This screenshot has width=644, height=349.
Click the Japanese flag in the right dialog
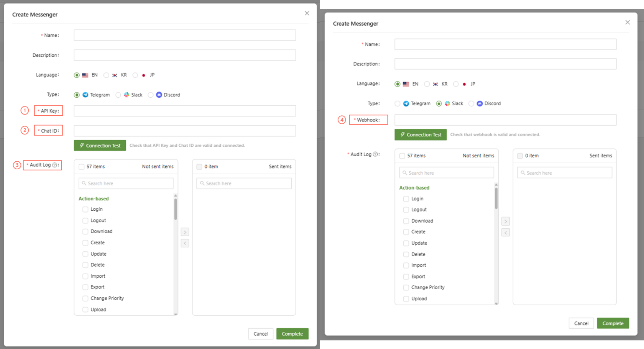(x=464, y=84)
